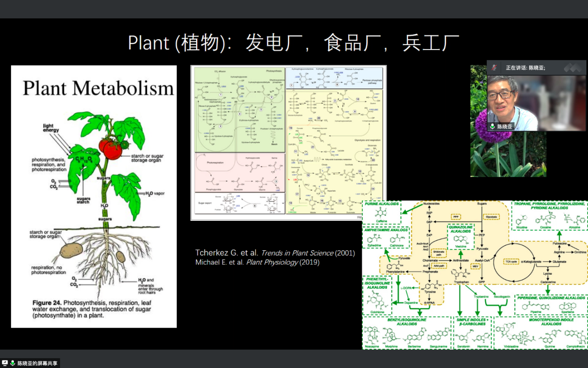
Task: Click the red tomato in the plant illustration
Action: pyautogui.click(x=111, y=149)
